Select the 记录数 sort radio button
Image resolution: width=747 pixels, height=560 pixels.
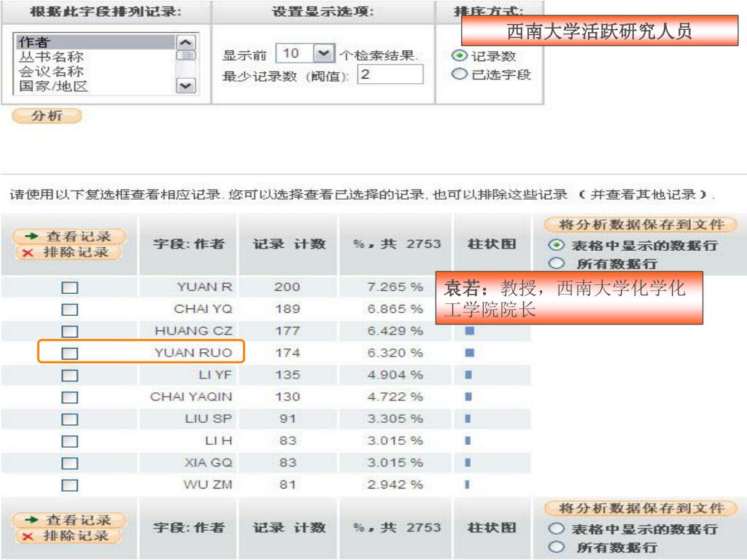(459, 55)
